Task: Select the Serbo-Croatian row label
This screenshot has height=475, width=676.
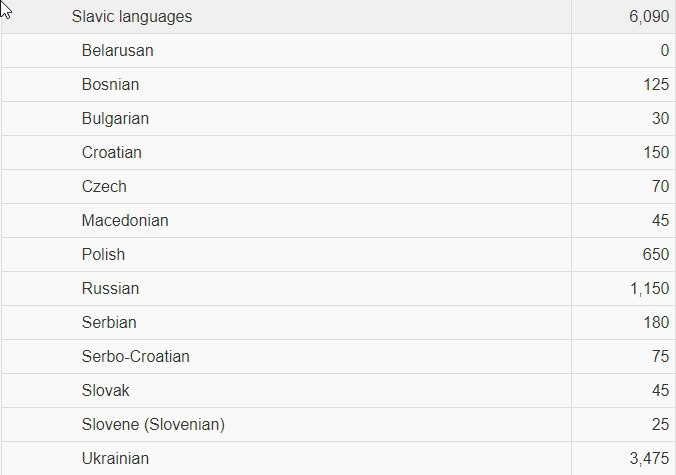Action: coord(135,357)
